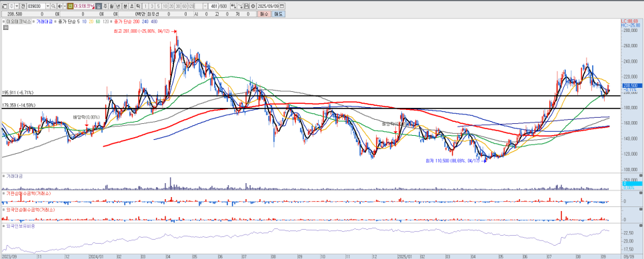This screenshot has width=644, height=259.
Task: Click the LC:88.69 label
Action: [x=629, y=21]
